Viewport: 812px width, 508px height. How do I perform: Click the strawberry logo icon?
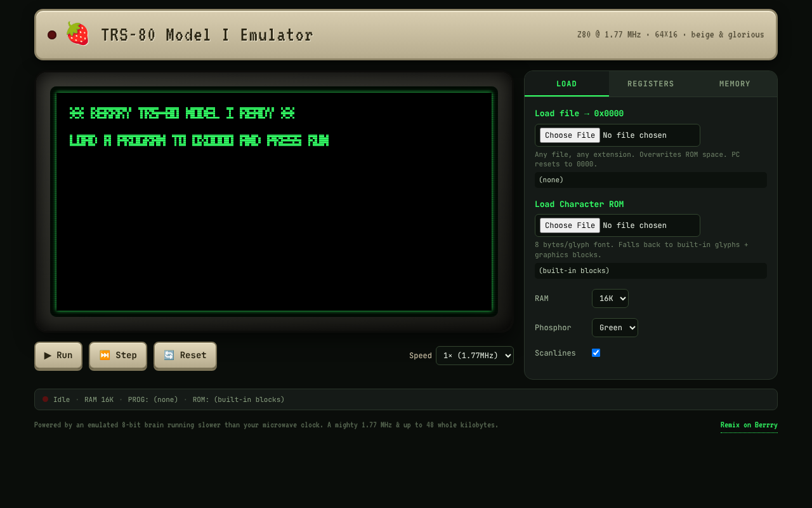pos(77,34)
